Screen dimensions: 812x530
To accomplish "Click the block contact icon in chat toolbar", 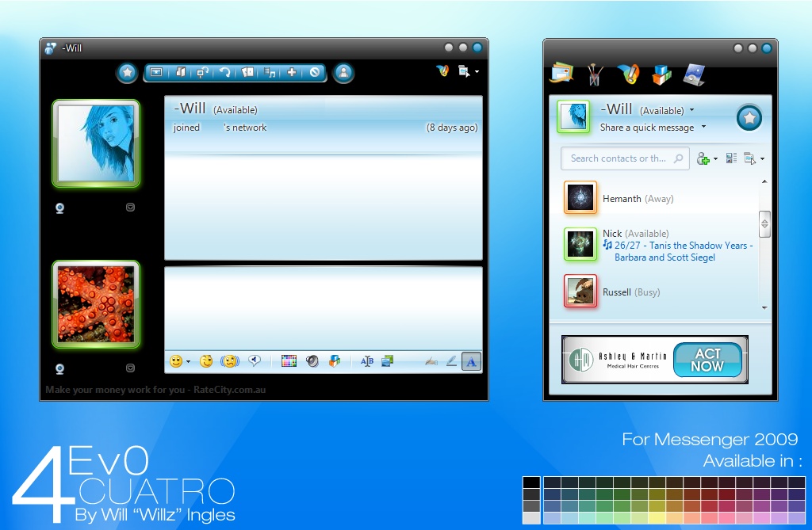I will [x=314, y=72].
